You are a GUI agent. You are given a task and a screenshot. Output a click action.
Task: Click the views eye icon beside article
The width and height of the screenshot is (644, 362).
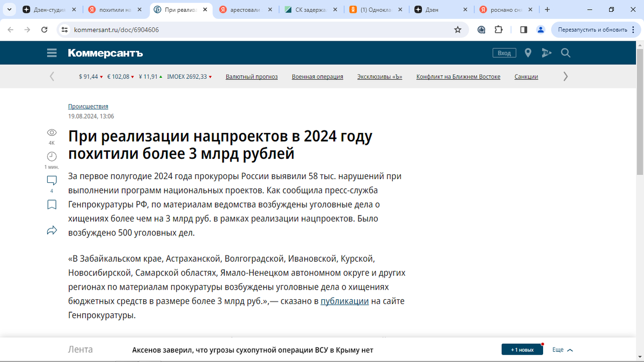click(x=52, y=132)
